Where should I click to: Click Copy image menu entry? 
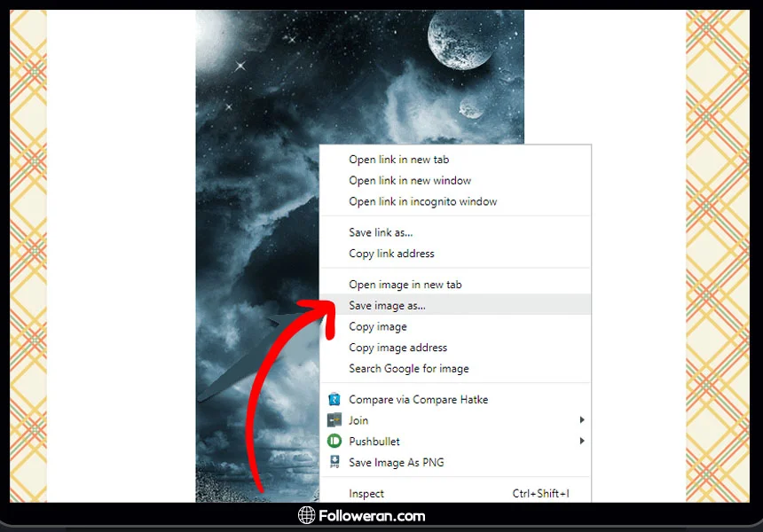coord(378,326)
